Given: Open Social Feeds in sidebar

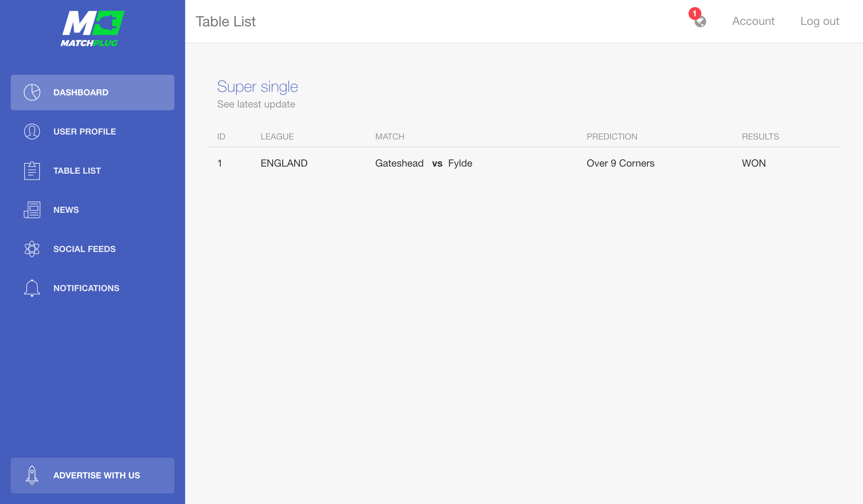Looking at the screenshot, I should coord(84,249).
